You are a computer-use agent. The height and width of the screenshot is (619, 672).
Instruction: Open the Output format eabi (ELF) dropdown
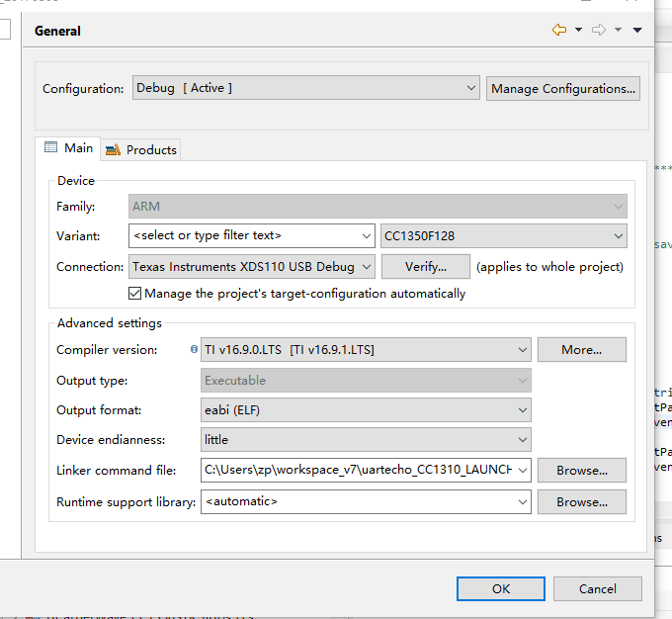[x=366, y=410]
